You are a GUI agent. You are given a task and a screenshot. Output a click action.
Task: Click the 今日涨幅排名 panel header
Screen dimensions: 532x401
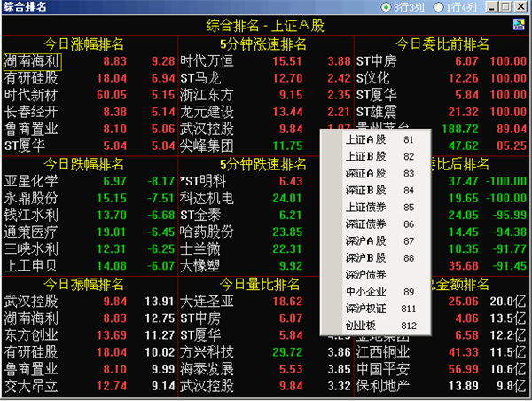click(83, 44)
